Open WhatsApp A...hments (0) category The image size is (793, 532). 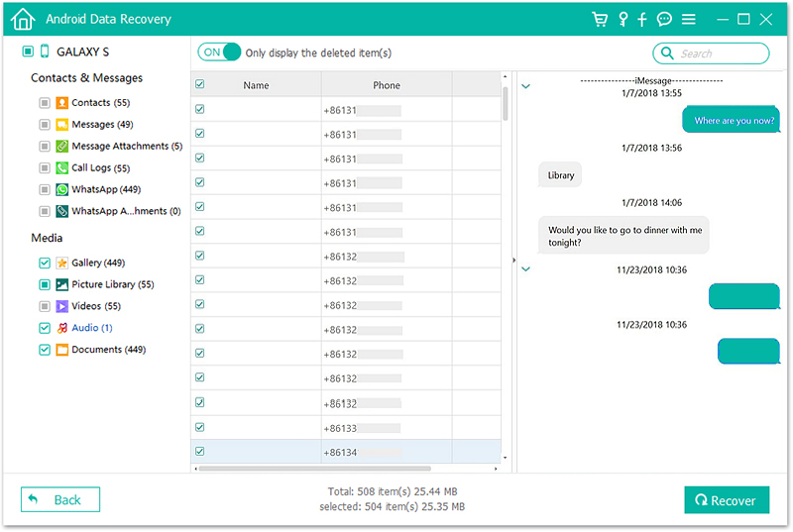tap(126, 211)
